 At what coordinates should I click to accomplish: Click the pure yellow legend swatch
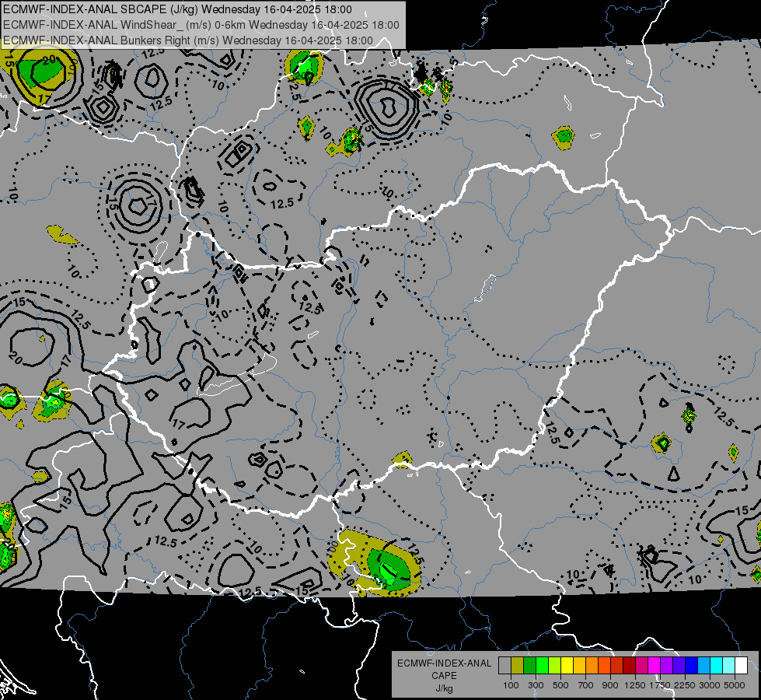click(x=567, y=666)
